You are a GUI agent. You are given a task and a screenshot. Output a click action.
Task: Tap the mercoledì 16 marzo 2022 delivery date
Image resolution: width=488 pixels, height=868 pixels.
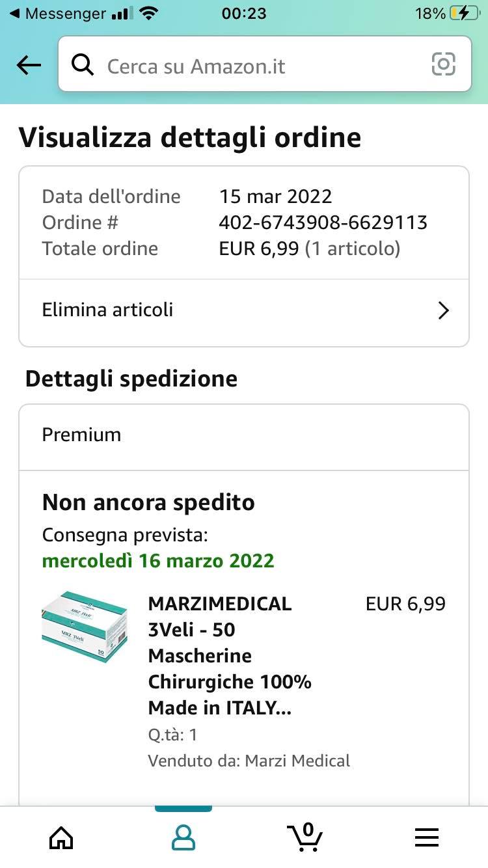click(x=158, y=561)
